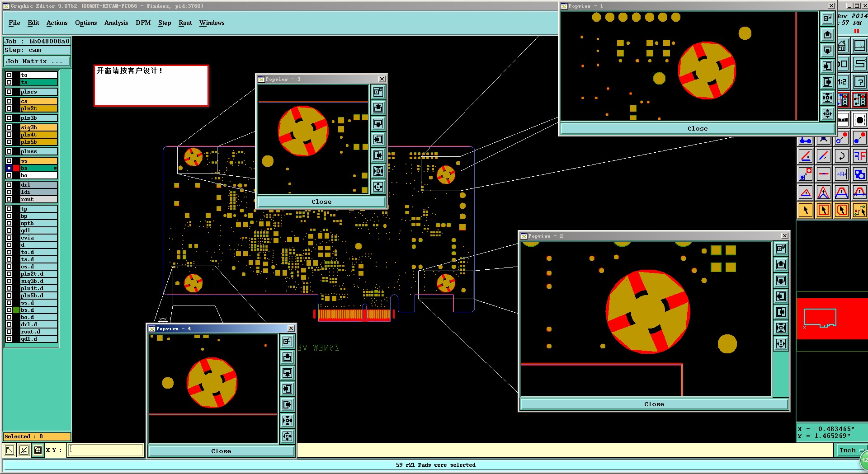Toggle the checkbox for layer drl
This screenshot has width=868, height=474.
[9, 185]
